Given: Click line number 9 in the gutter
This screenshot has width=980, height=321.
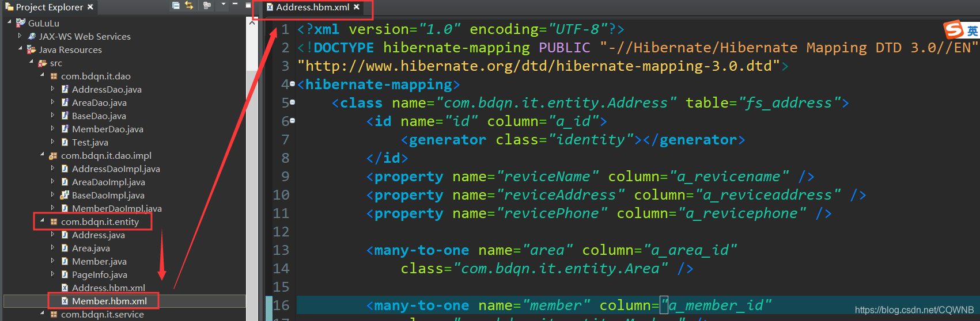Looking at the screenshot, I should 285,177.
